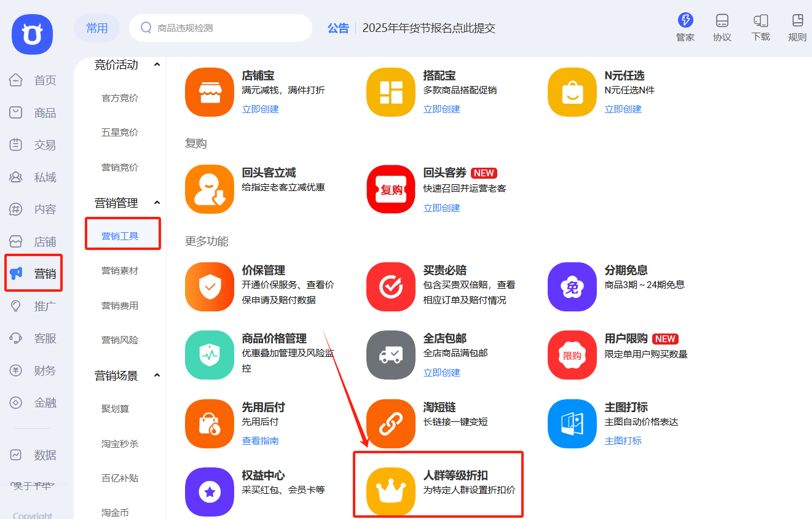This screenshot has height=519, width=812.
Task: Select 官方竞价 submenu item
Action: [120, 98]
